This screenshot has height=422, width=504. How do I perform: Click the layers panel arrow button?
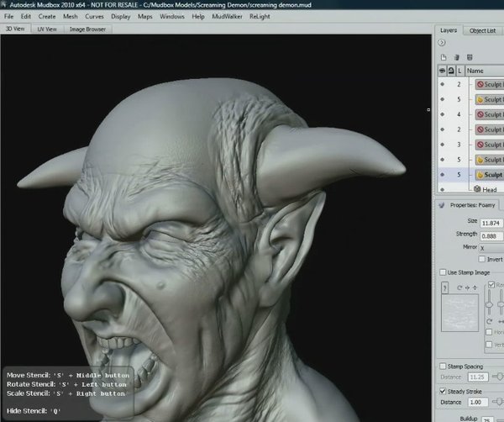pos(442,43)
